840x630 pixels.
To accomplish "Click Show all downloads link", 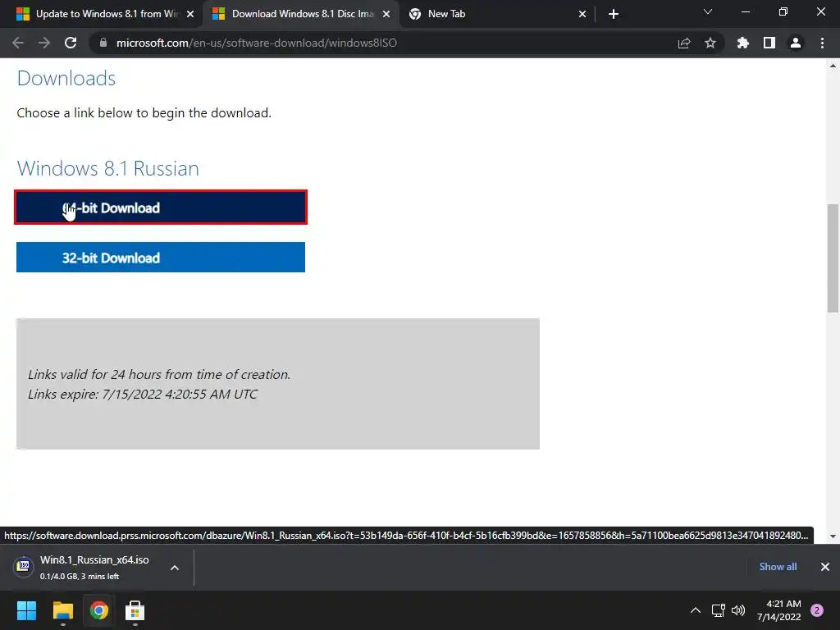I will [x=778, y=567].
